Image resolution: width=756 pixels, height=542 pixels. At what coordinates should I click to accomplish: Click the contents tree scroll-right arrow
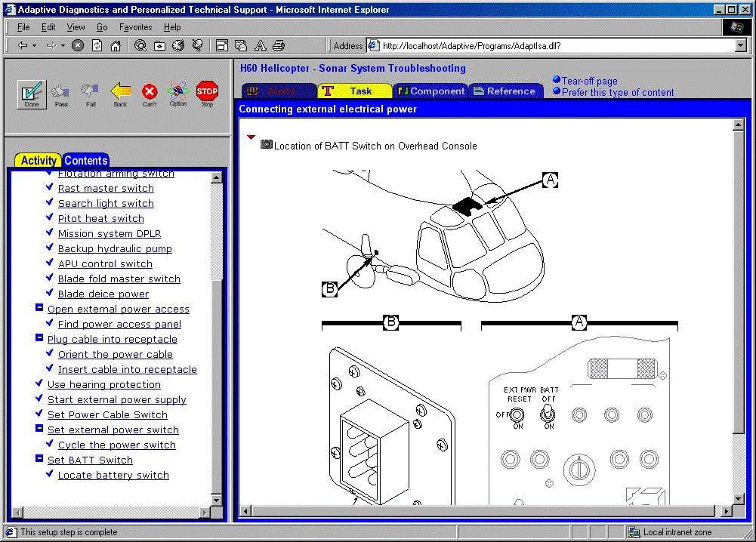click(x=205, y=512)
